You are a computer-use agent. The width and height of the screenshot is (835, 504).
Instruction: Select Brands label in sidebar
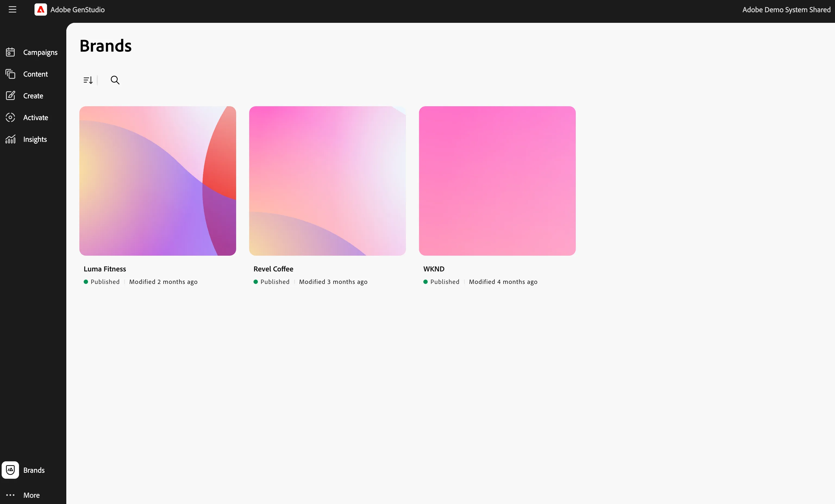click(x=34, y=470)
